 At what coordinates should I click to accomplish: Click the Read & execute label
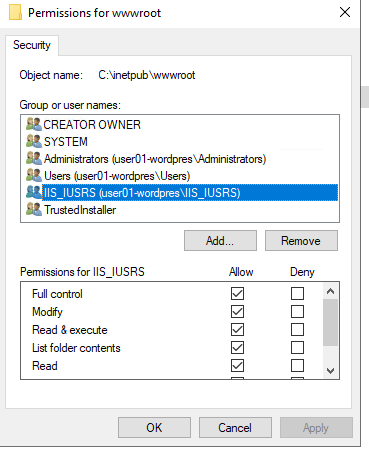click(x=70, y=330)
